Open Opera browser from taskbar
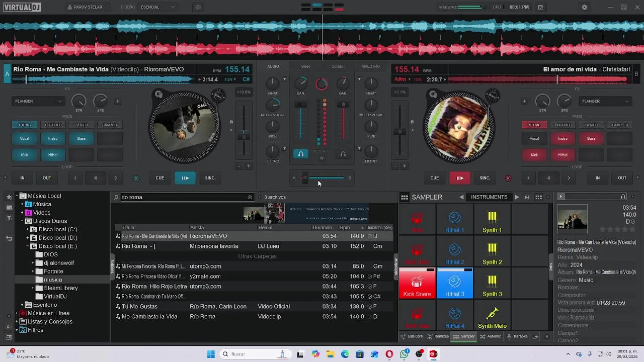Screen dimensions: 644x362 [389, 354]
